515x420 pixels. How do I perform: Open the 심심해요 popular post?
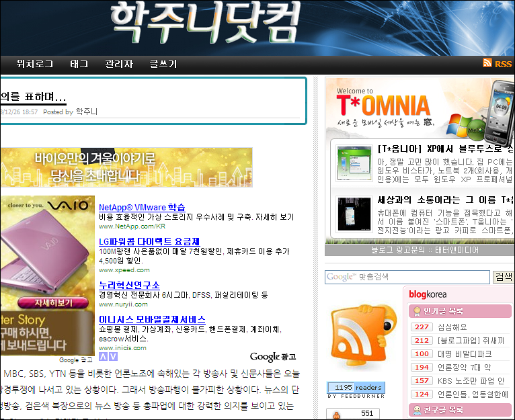point(452,327)
